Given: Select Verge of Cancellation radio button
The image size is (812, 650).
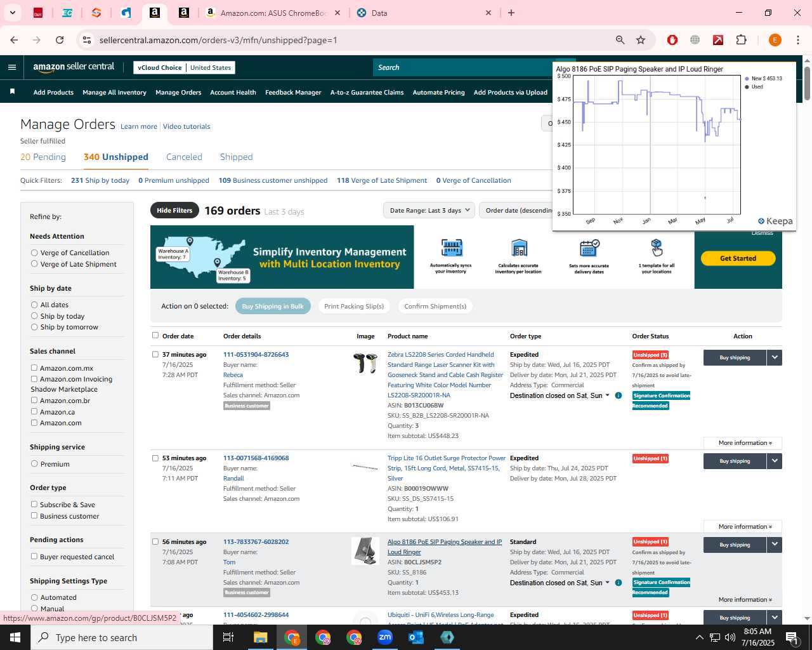Looking at the screenshot, I should pos(34,253).
